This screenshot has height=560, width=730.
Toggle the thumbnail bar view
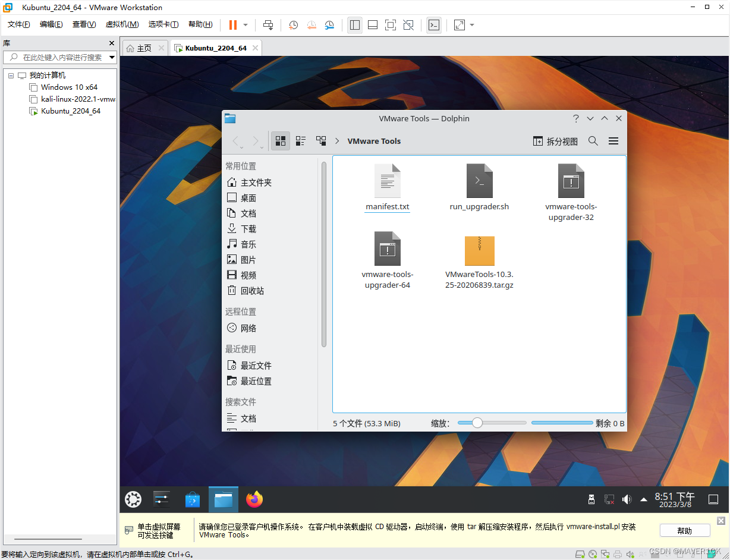click(x=373, y=25)
